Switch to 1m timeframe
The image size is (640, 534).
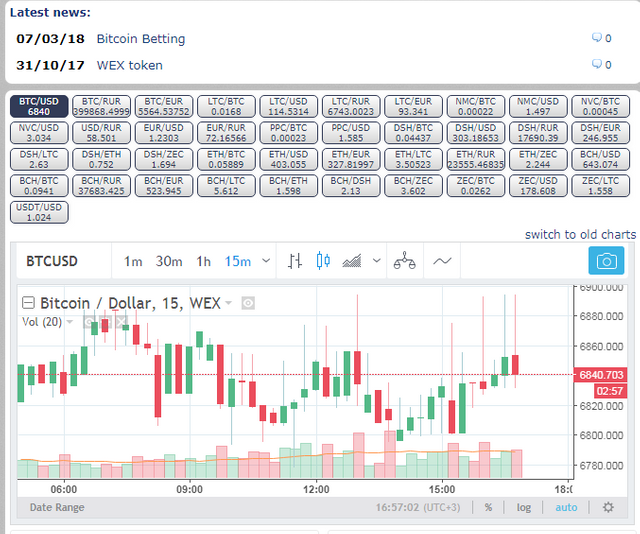(133, 261)
